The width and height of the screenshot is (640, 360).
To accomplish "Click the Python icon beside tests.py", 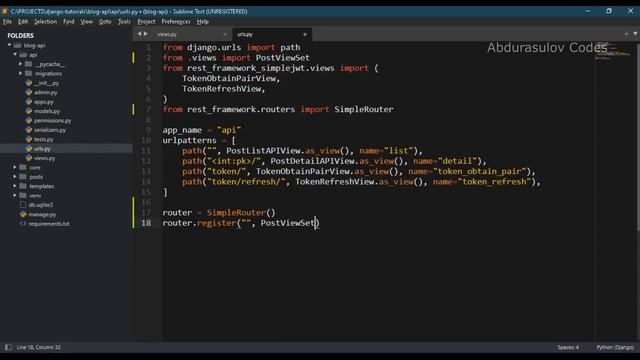I will pyautogui.click(x=29, y=139).
